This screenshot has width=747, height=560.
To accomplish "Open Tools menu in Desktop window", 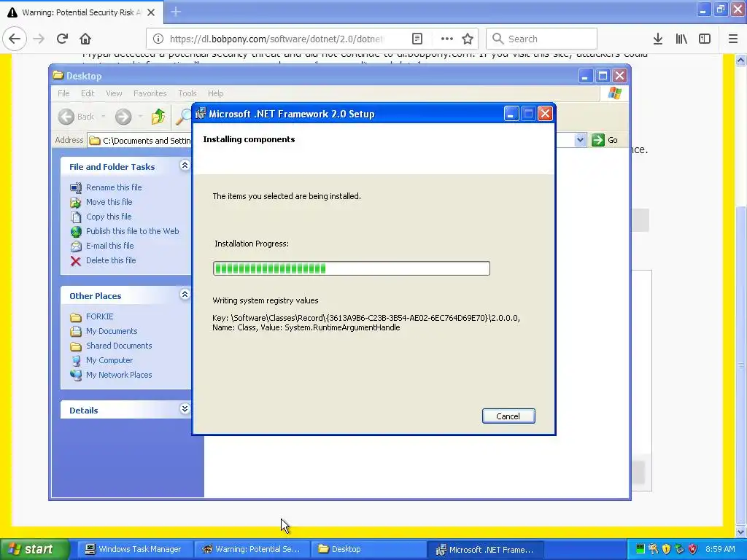I will tap(187, 93).
